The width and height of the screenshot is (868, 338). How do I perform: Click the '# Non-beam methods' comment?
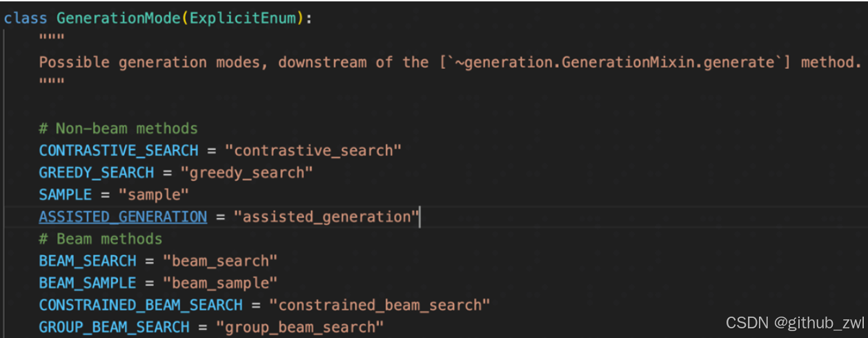118,128
